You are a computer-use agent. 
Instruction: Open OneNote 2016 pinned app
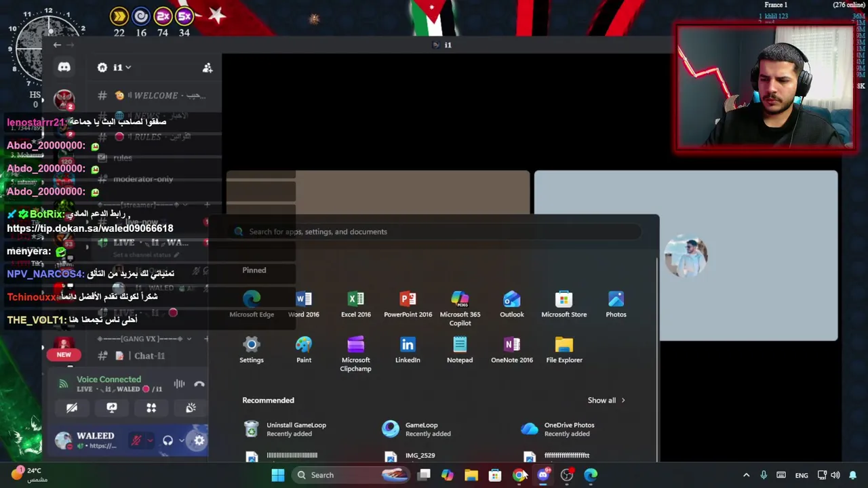(x=512, y=350)
